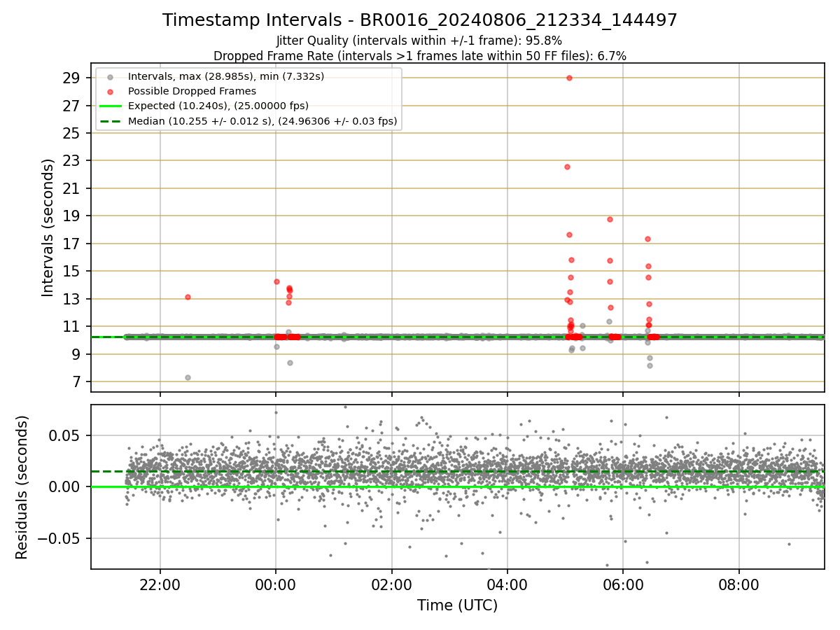
Task: Click x-axis tick label '04:00'
Action: [x=507, y=584]
